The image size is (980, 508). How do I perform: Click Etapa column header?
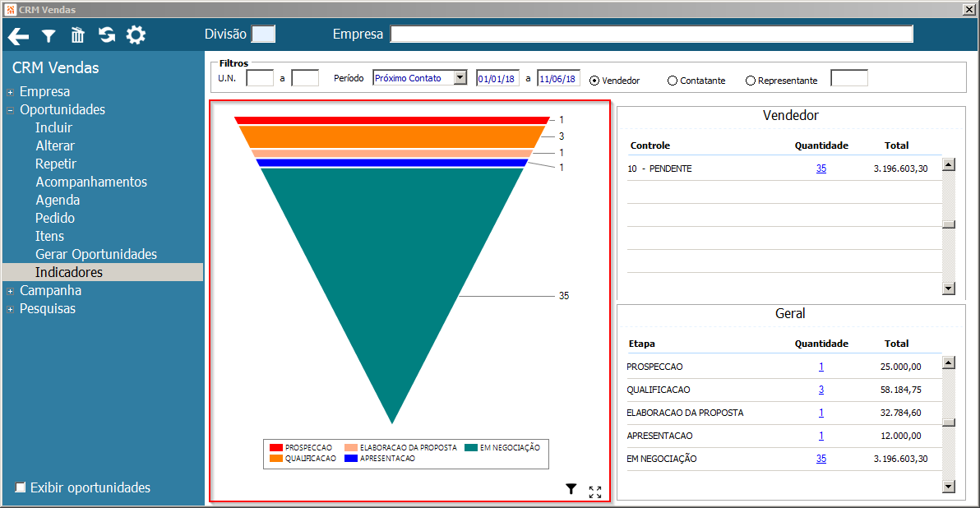tap(642, 343)
